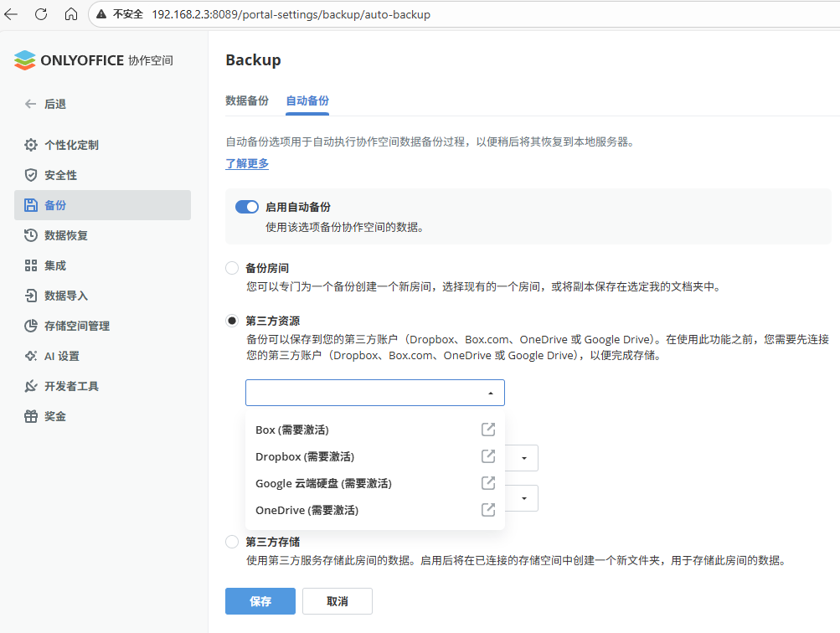Click the 保存 button

260,601
